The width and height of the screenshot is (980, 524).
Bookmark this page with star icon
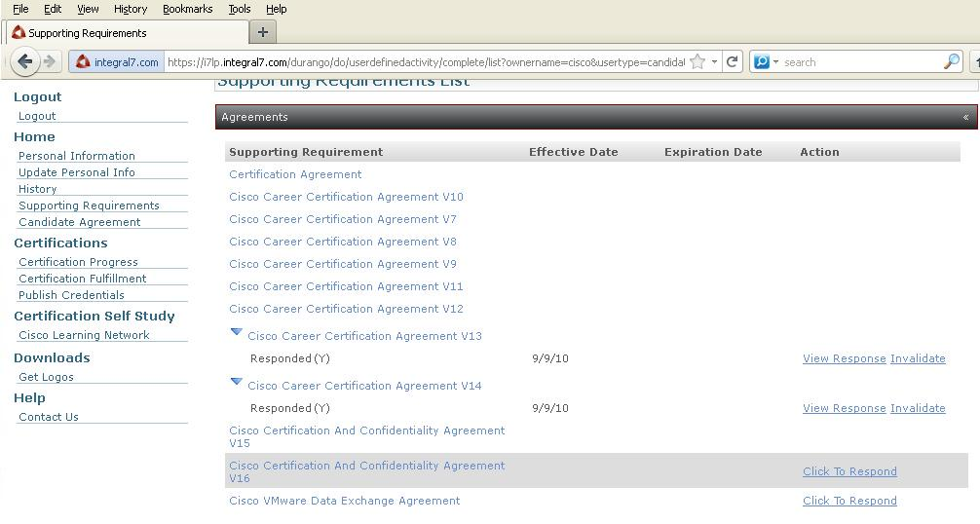coord(697,61)
